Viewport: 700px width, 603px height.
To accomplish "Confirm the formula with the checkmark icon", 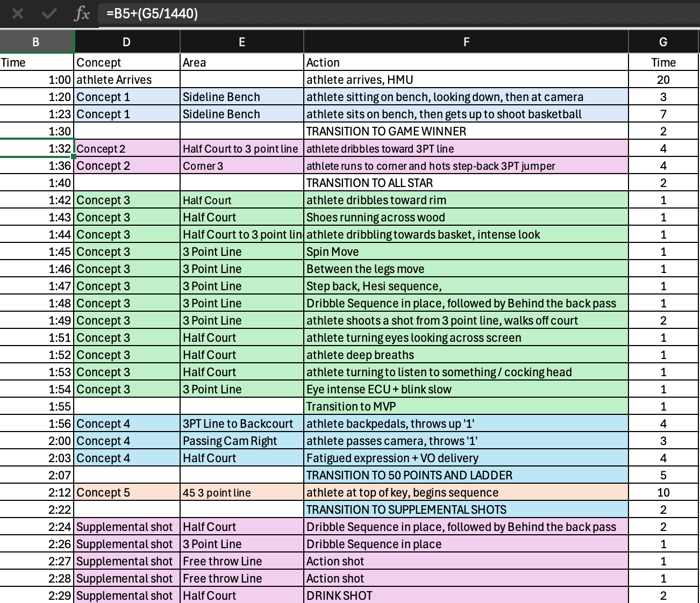I will tap(49, 13).
